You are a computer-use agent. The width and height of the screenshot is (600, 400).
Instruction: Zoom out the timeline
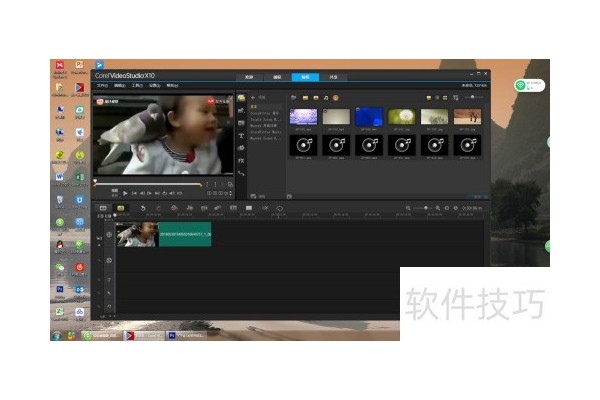tap(408, 208)
